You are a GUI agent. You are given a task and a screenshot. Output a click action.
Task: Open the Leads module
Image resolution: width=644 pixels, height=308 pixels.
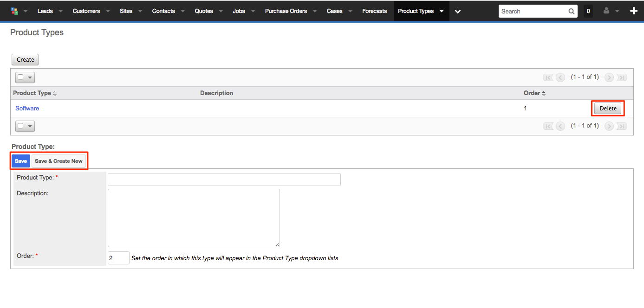point(45,11)
